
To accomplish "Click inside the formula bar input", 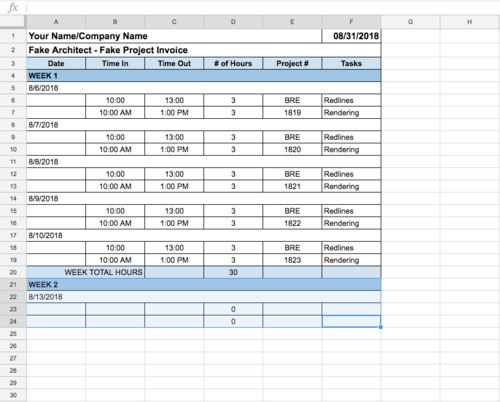I will click(263, 7).
